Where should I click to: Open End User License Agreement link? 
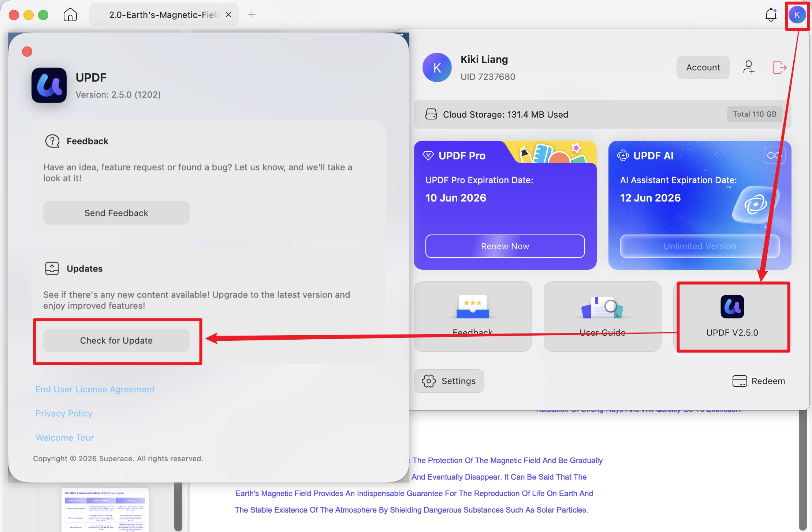tap(95, 389)
